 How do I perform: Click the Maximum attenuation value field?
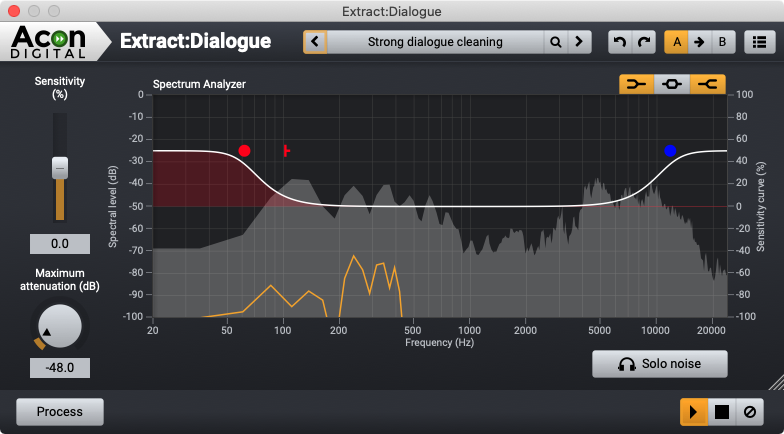pos(60,368)
